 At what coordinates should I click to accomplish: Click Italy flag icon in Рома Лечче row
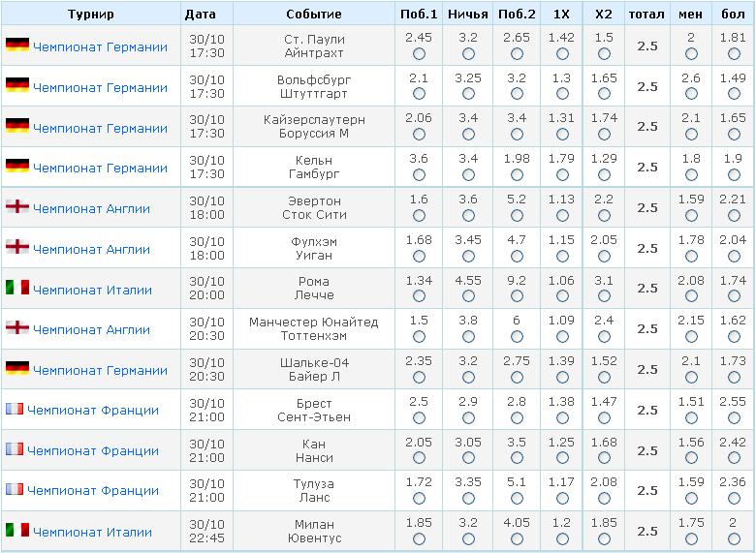17,288
